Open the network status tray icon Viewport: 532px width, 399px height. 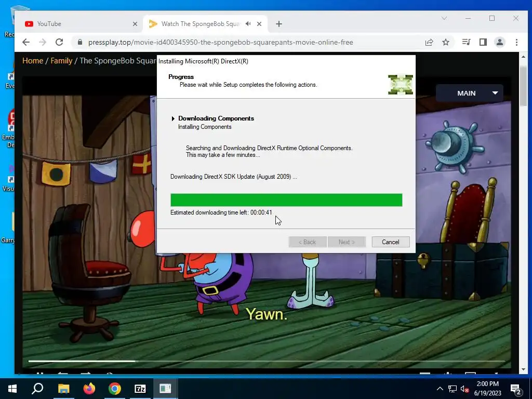pyautogui.click(x=453, y=389)
